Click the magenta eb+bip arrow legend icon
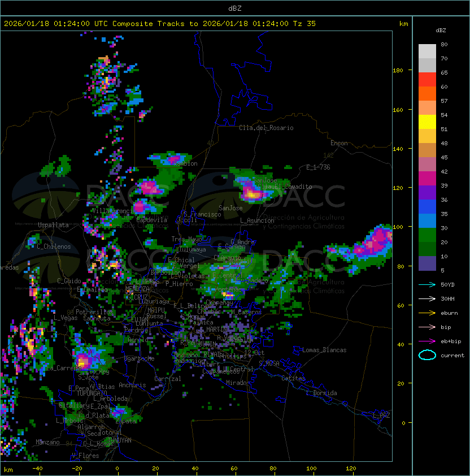Screen dimensions: 470x476 (x=427, y=341)
